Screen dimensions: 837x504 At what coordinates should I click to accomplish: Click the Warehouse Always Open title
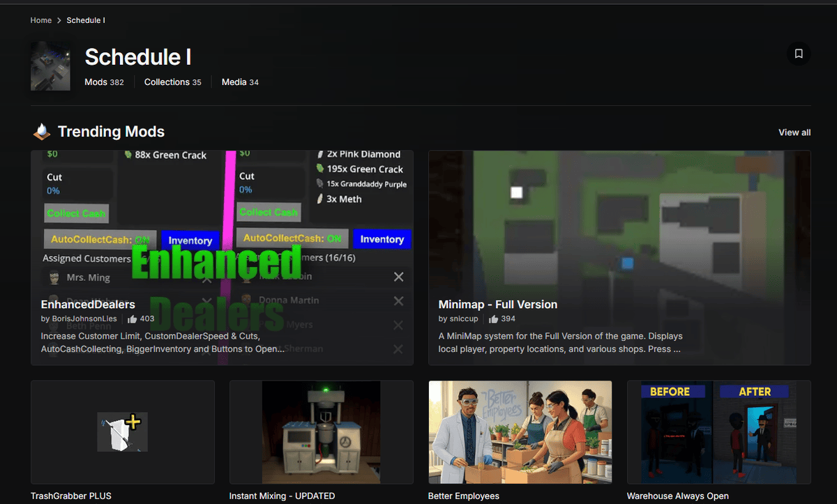tap(678, 496)
